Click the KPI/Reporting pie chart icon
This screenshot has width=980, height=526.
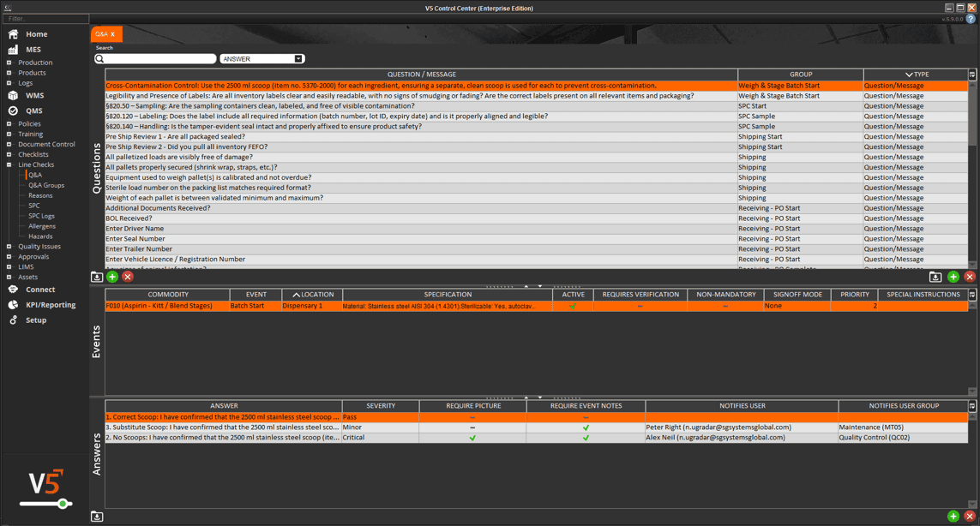pyautogui.click(x=13, y=305)
